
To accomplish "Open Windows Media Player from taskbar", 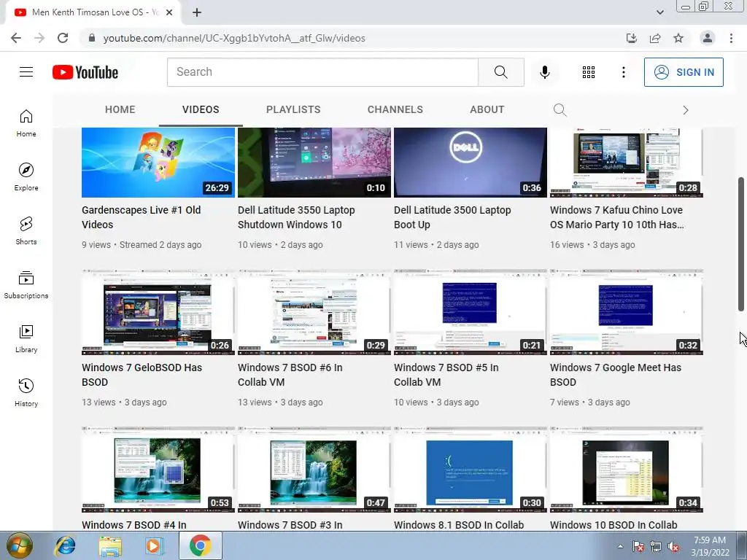I will [x=154, y=545].
